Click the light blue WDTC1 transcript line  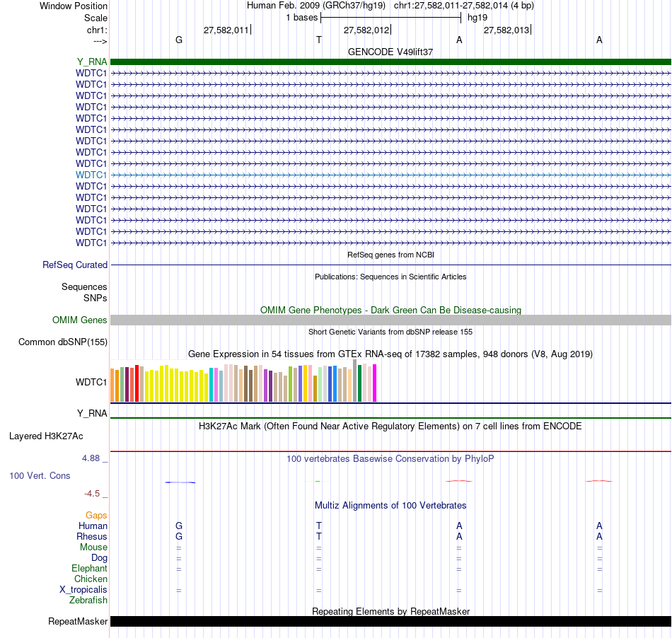pyautogui.click(x=390, y=175)
